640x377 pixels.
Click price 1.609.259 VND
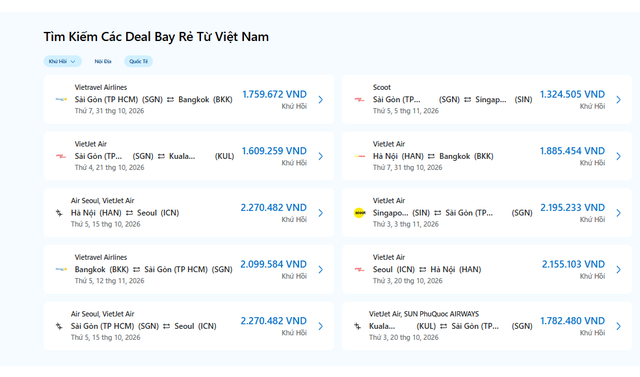(274, 151)
